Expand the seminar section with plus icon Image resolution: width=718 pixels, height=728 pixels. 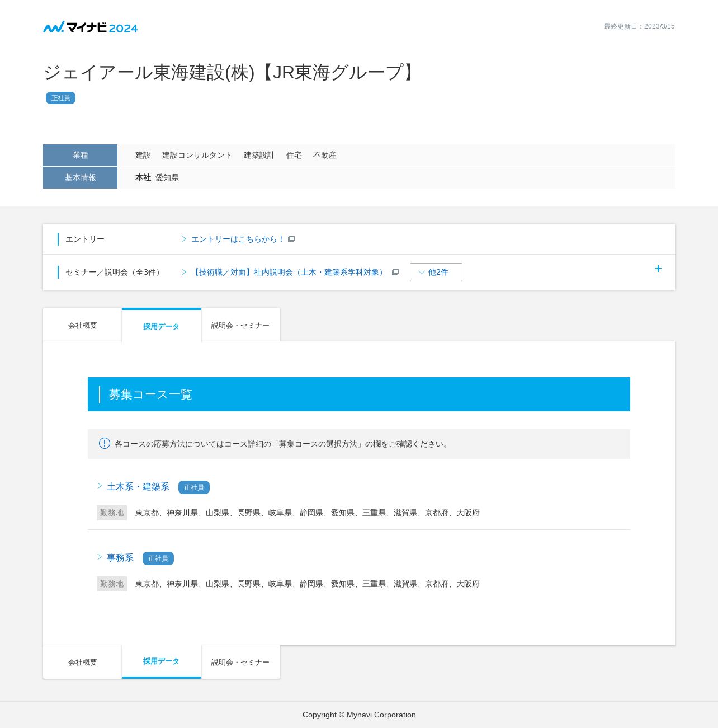658,269
